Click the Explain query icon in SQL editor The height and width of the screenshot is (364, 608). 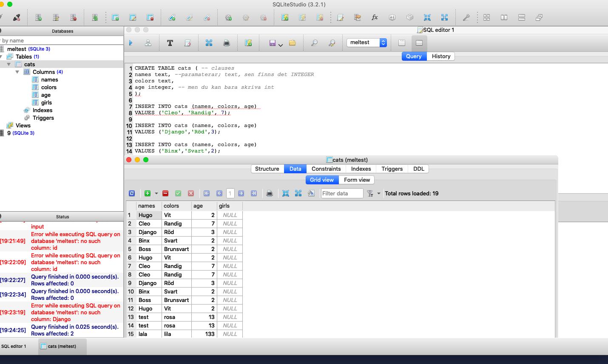tap(148, 43)
